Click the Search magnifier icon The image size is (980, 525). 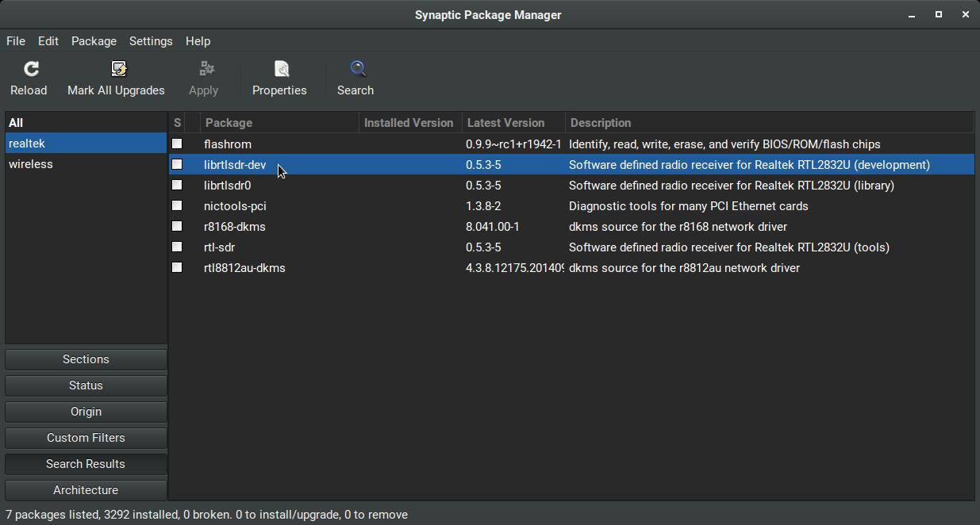357,70
